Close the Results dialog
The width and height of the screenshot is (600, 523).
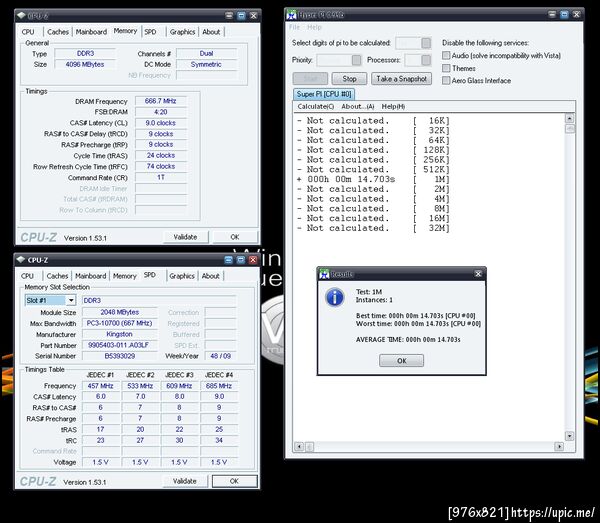(478, 274)
